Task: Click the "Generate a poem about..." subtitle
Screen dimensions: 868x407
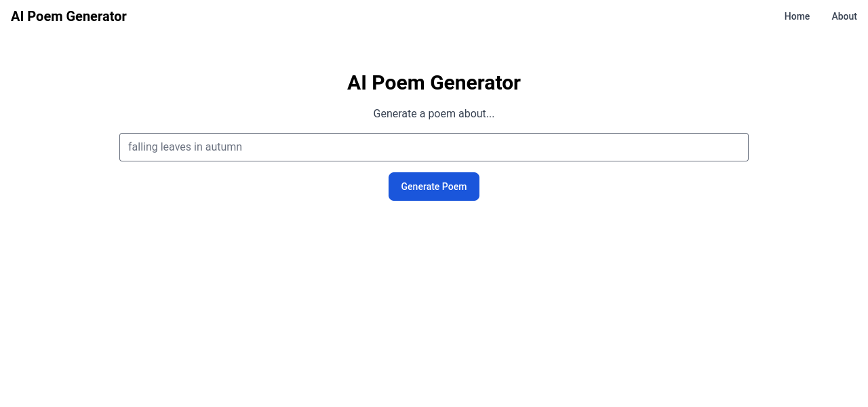Action: click(x=434, y=113)
